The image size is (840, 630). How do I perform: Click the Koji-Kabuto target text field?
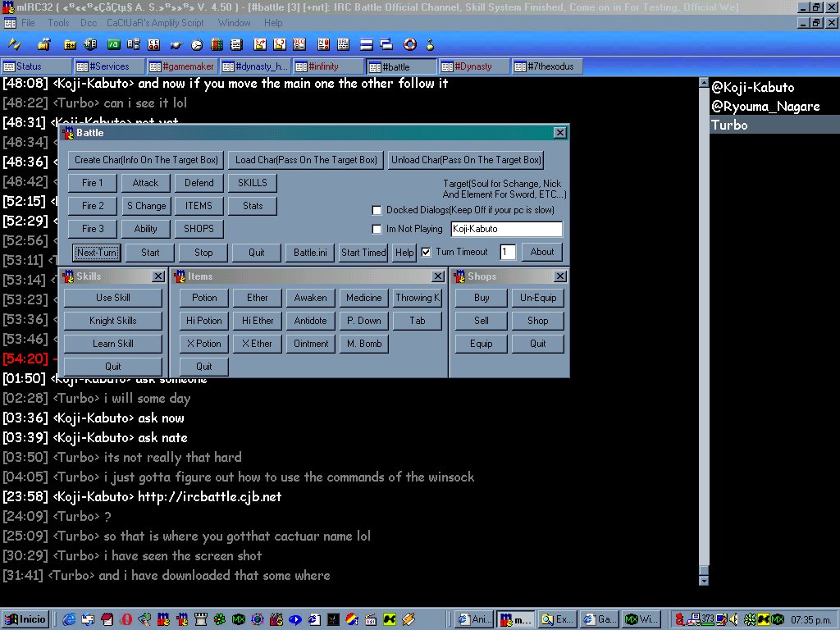click(x=506, y=230)
